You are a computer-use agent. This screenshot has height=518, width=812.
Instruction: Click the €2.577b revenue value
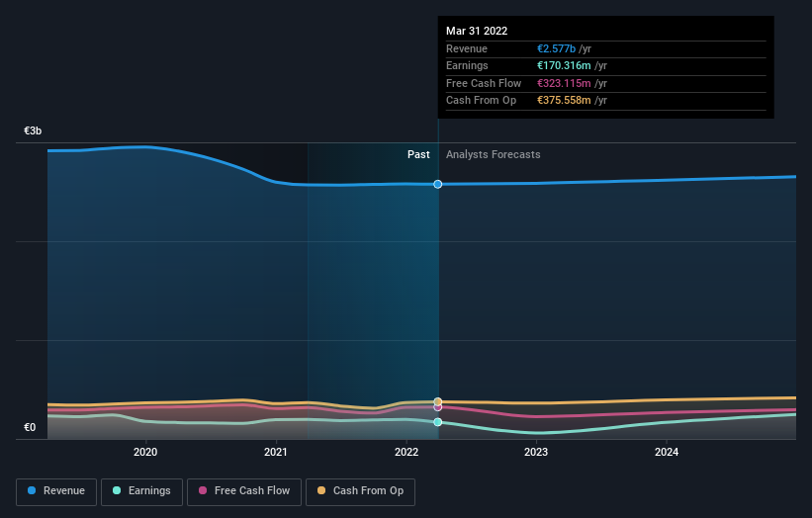pos(556,48)
